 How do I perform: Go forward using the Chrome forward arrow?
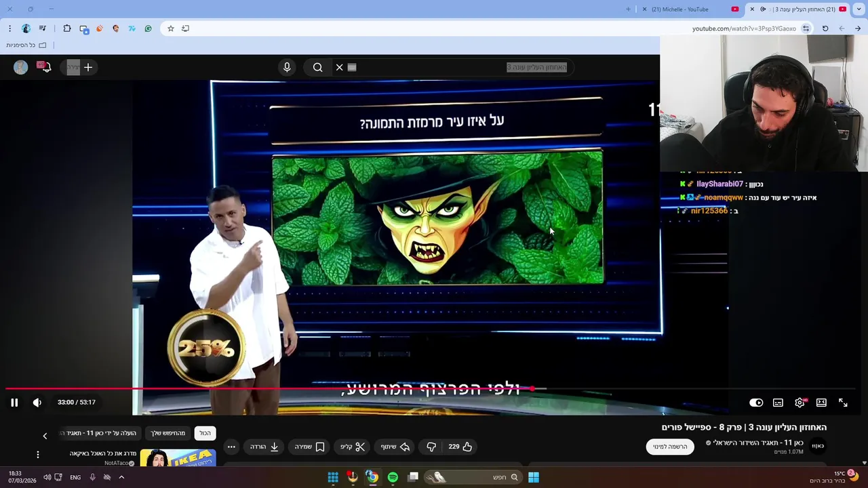(x=842, y=28)
